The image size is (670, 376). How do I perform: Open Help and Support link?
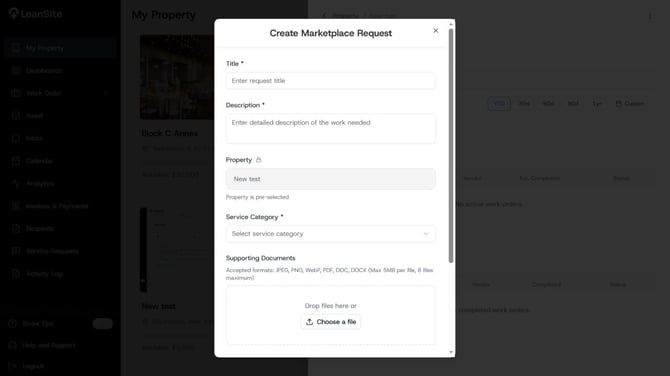pos(49,345)
